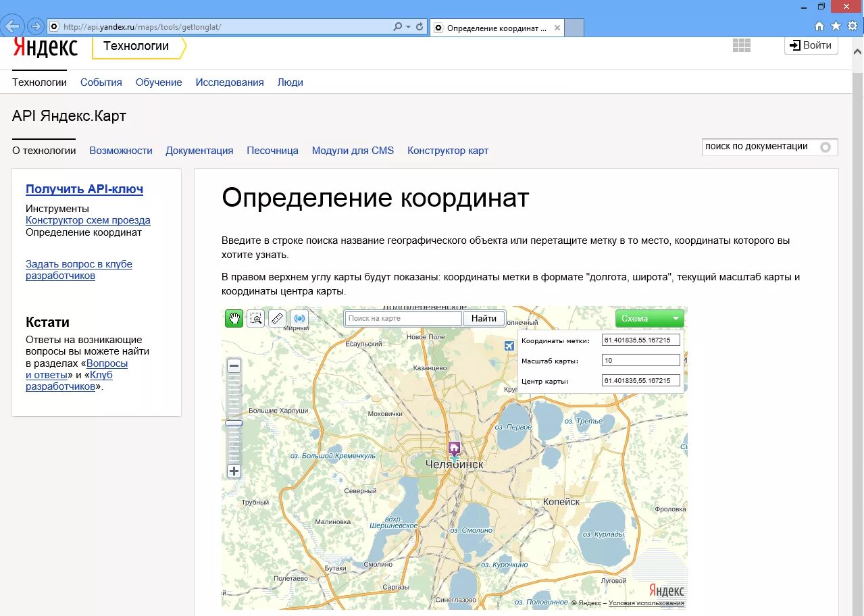Open the Схема map type dropdown
This screenshot has width=864, height=616.
650,318
